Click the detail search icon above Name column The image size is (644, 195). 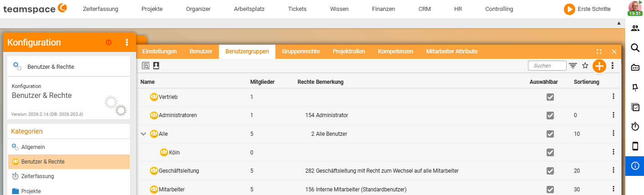pyautogui.click(x=146, y=66)
